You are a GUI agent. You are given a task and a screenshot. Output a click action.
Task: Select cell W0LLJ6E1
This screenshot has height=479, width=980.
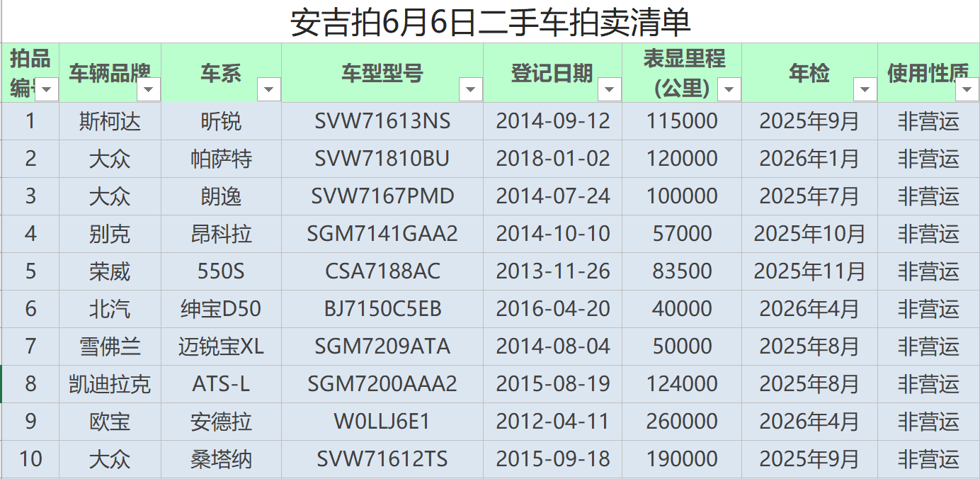(382, 422)
